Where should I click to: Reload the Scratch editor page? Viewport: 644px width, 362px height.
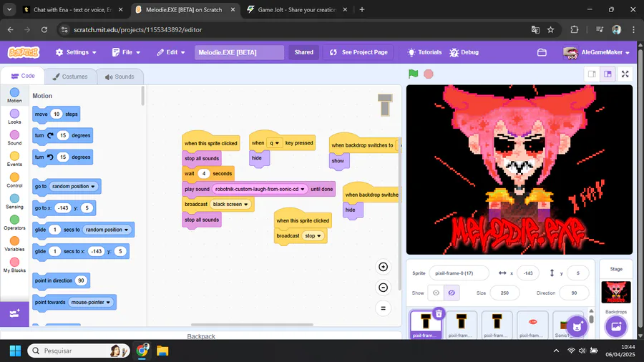pyautogui.click(x=44, y=29)
